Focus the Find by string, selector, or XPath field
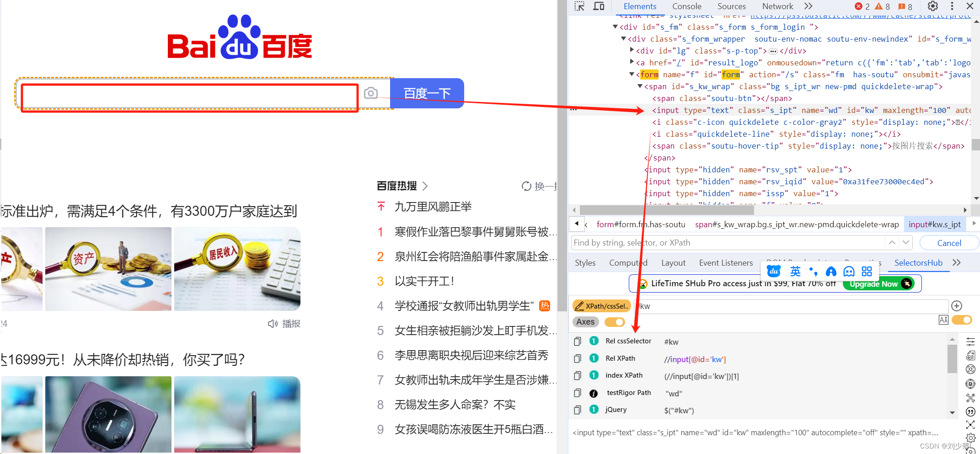This screenshot has width=980, height=454. pyautogui.click(x=728, y=243)
